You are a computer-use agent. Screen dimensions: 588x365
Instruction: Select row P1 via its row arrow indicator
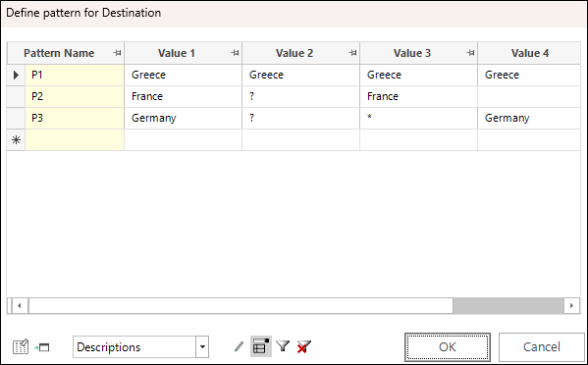click(x=16, y=75)
